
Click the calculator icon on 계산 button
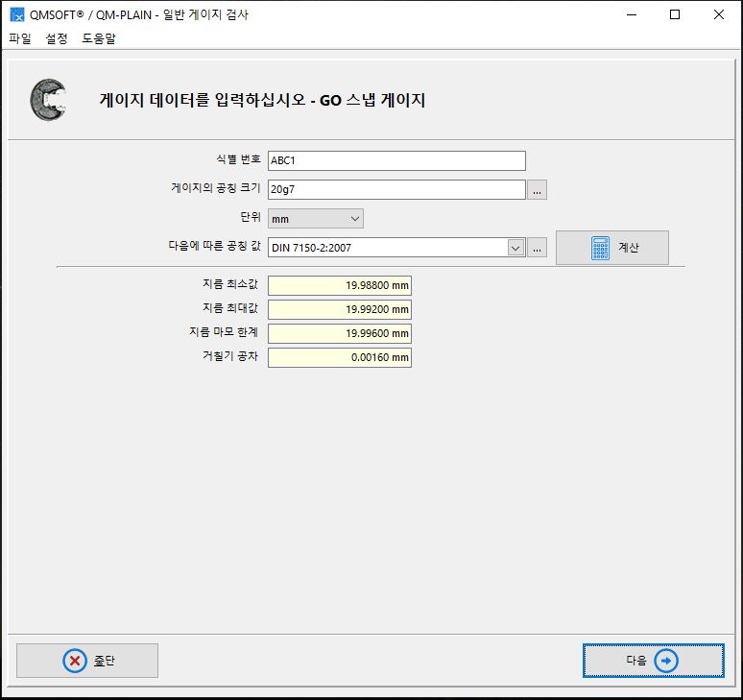pos(600,248)
